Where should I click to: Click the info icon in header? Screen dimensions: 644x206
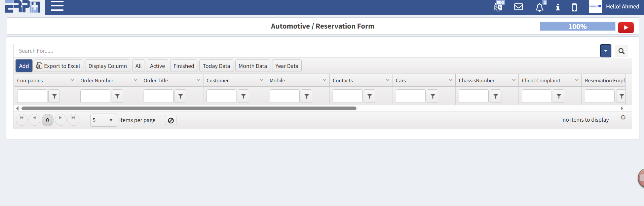tap(558, 7)
